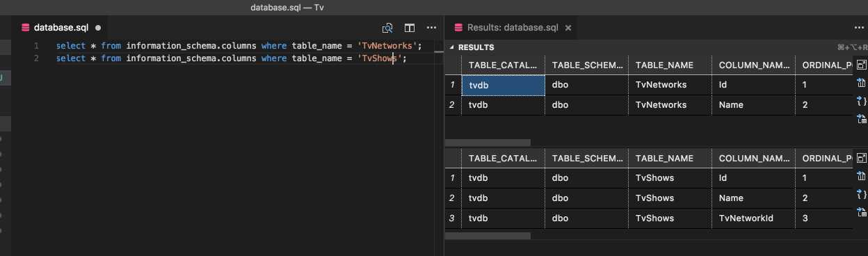The height and width of the screenshot is (256, 868).
Task: Collapse the RESULTS section triangle
Action: (452, 47)
